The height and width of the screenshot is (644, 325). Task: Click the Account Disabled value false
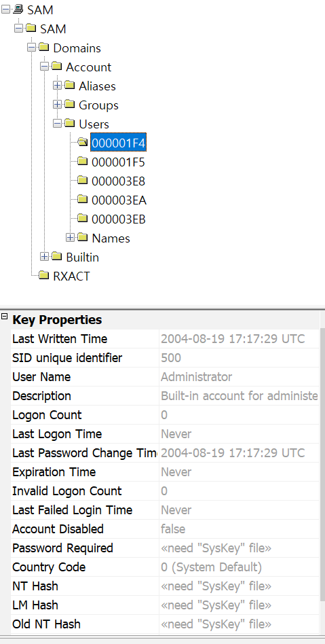pyautogui.click(x=173, y=529)
